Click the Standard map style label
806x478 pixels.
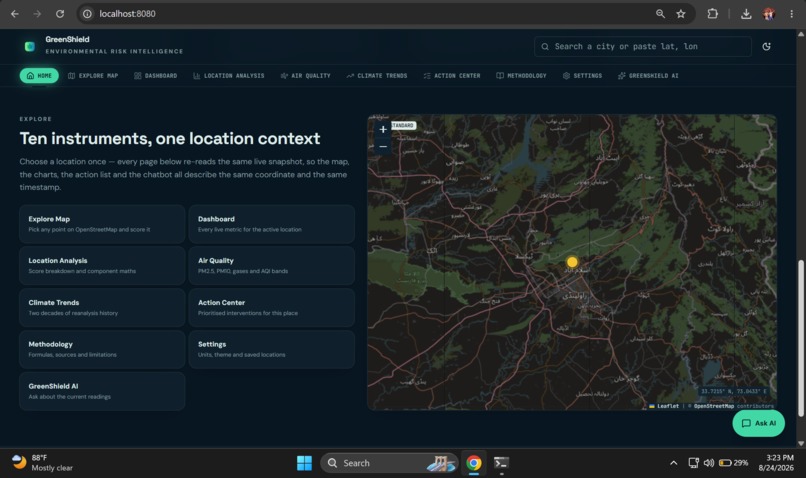[x=403, y=125]
